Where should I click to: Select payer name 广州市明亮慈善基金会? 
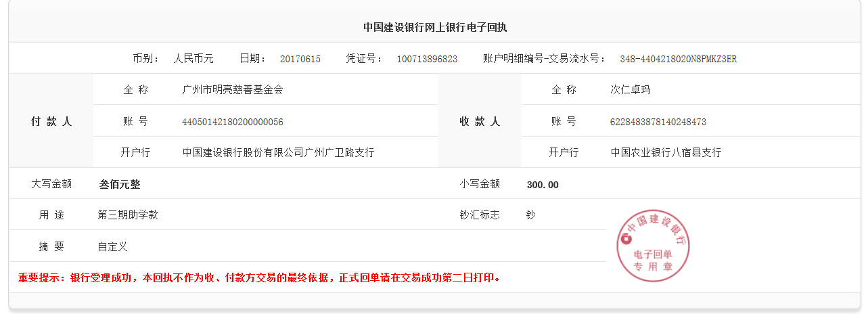[x=233, y=90]
